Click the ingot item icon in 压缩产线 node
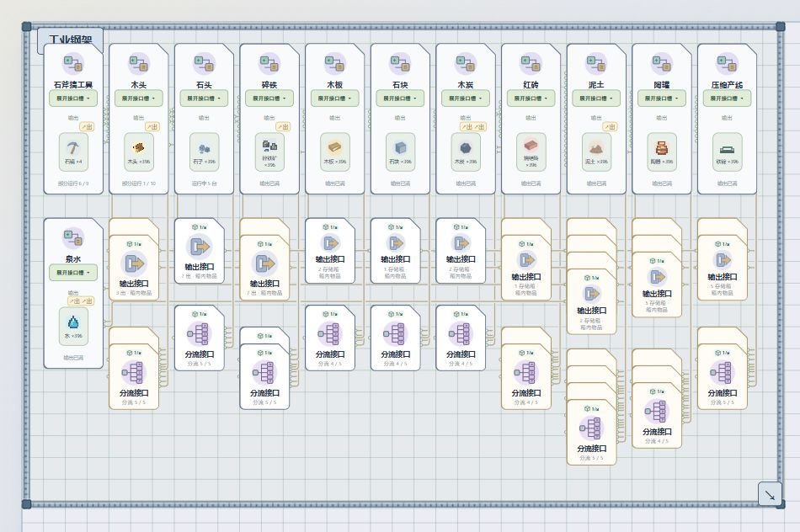 pos(727,152)
